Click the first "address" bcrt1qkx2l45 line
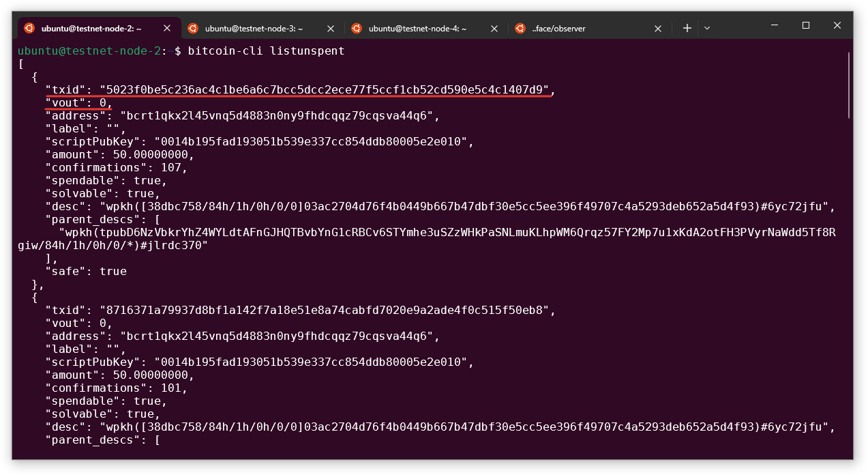The image size is (868, 475). [242, 115]
